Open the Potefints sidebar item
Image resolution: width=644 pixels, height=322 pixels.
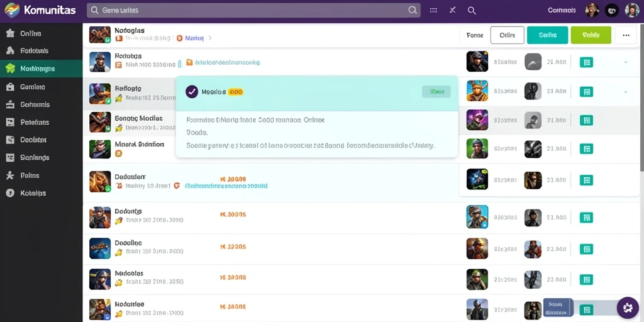point(28,123)
